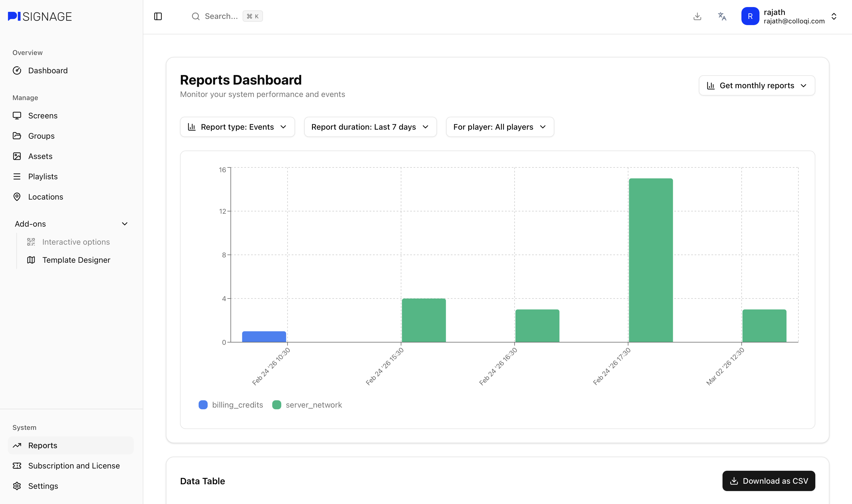
Task: Click the blue R user avatar
Action: pos(750,16)
